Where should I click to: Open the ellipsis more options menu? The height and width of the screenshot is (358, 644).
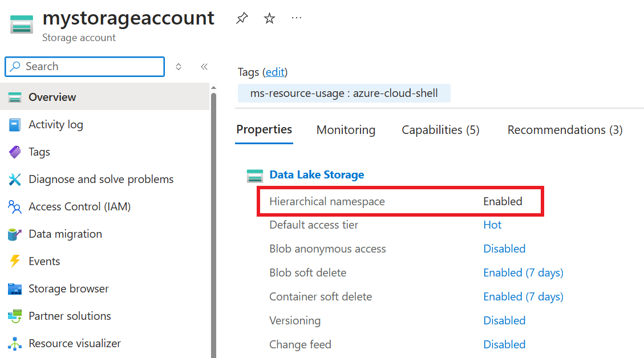296,18
